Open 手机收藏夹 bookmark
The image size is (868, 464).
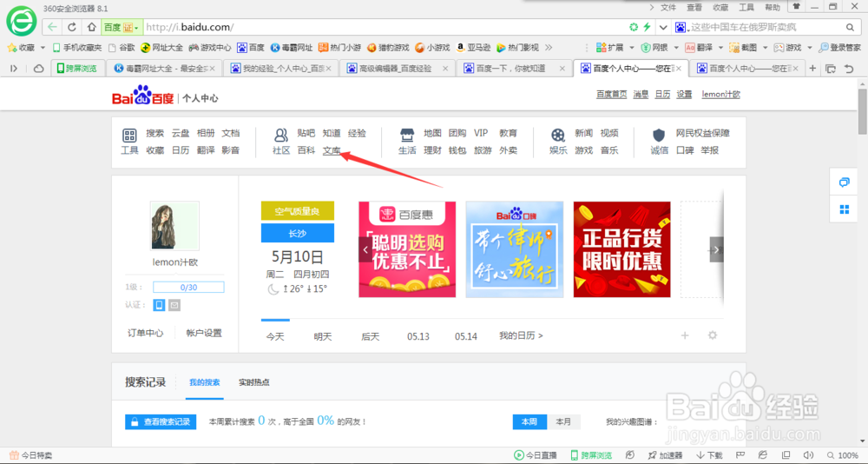[x=77, y=48]
